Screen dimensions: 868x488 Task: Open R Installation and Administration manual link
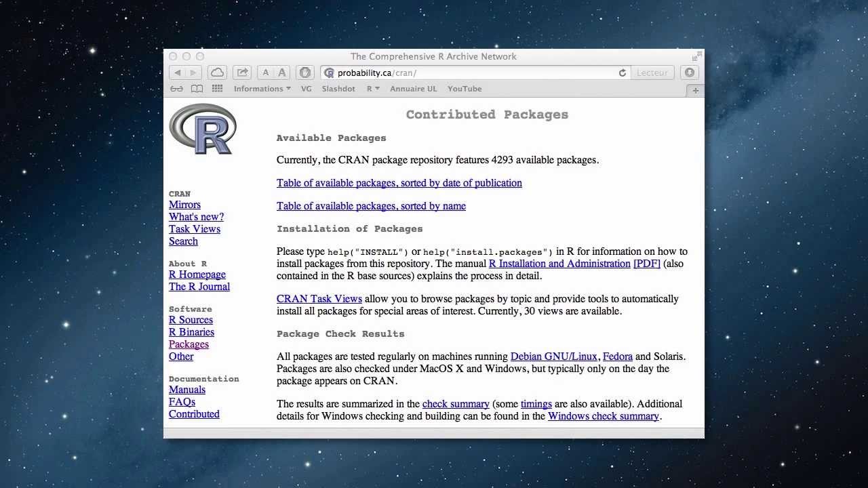(559, 264)
